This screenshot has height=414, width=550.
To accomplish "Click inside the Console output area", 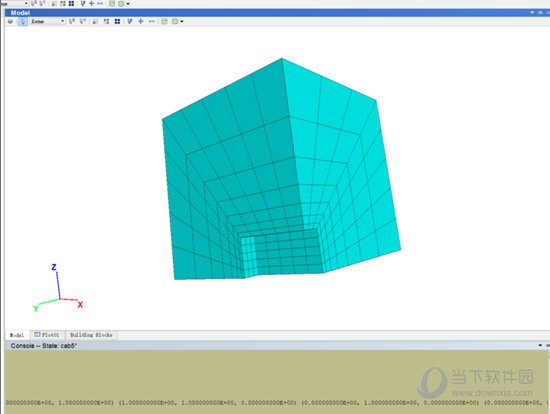I will pyautogui.click(x=276, y=382).
